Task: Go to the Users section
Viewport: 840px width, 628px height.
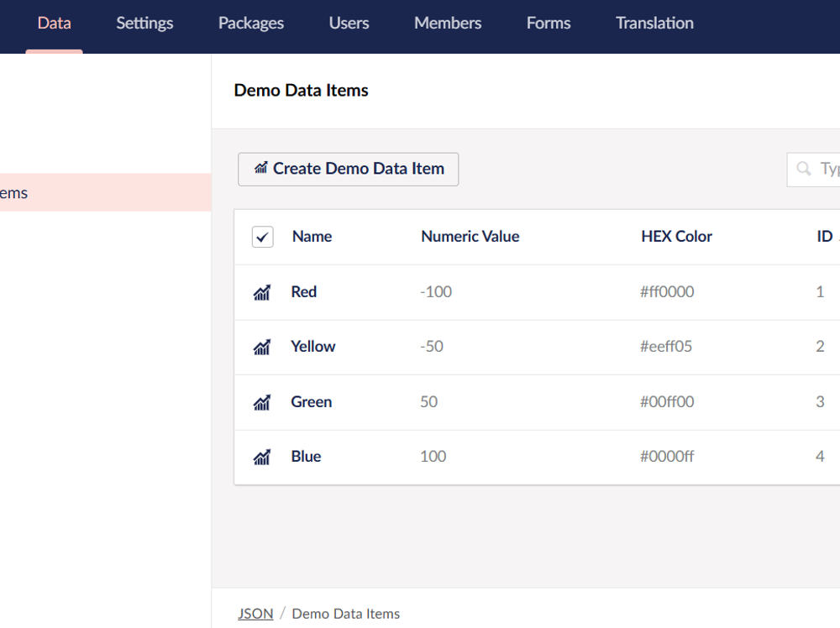Action: (349, 24)
